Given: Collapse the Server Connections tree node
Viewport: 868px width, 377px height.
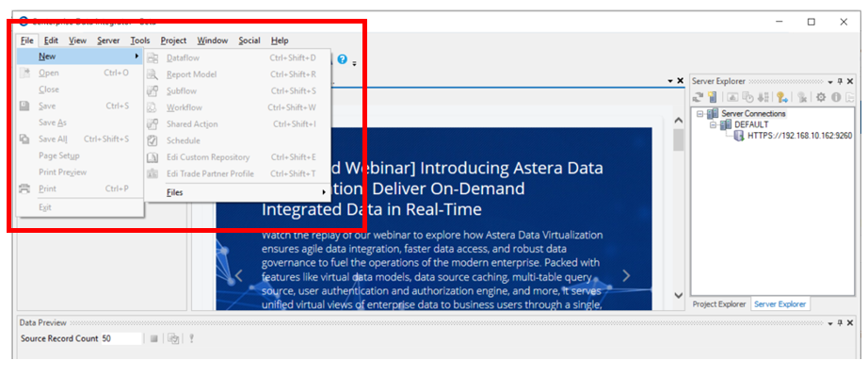Looking at the screenshot, I should coord(700,113).
